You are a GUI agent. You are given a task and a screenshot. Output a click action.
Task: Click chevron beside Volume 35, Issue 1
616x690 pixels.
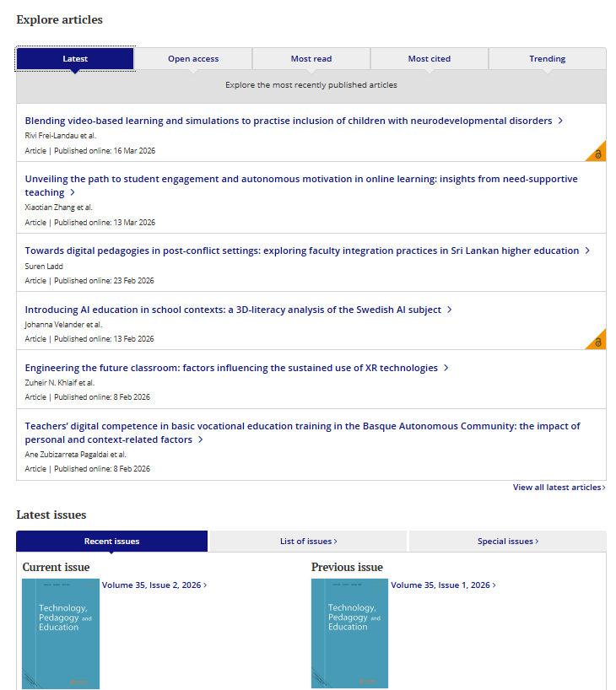(494, 585)
